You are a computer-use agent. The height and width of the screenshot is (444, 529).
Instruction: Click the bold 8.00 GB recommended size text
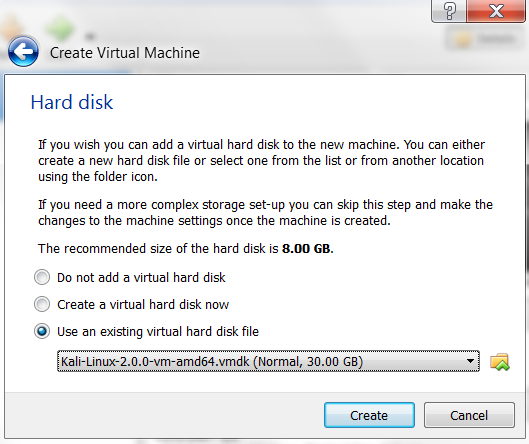click(x=308, y=249)
